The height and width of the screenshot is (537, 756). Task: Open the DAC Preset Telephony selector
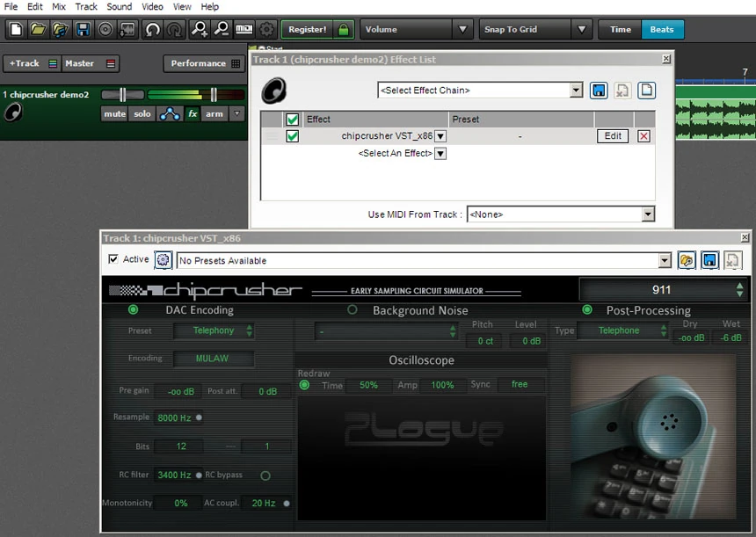click(x=214, y=330)
